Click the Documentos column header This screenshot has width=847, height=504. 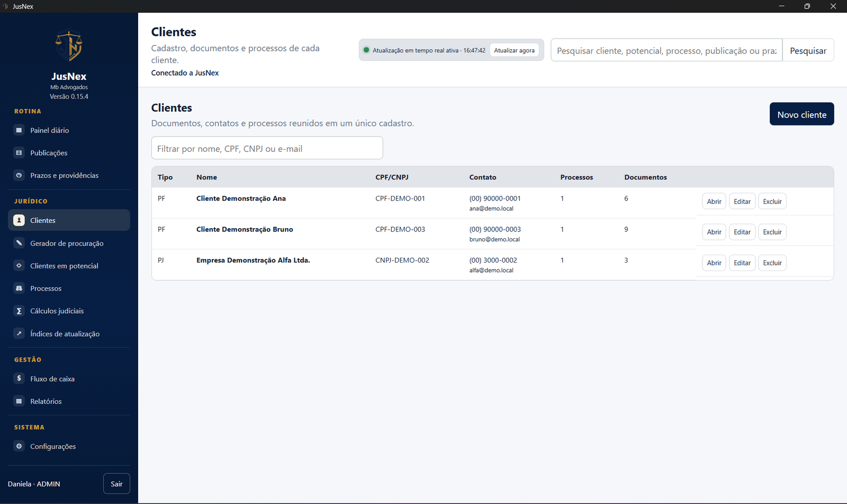point(645,177)
